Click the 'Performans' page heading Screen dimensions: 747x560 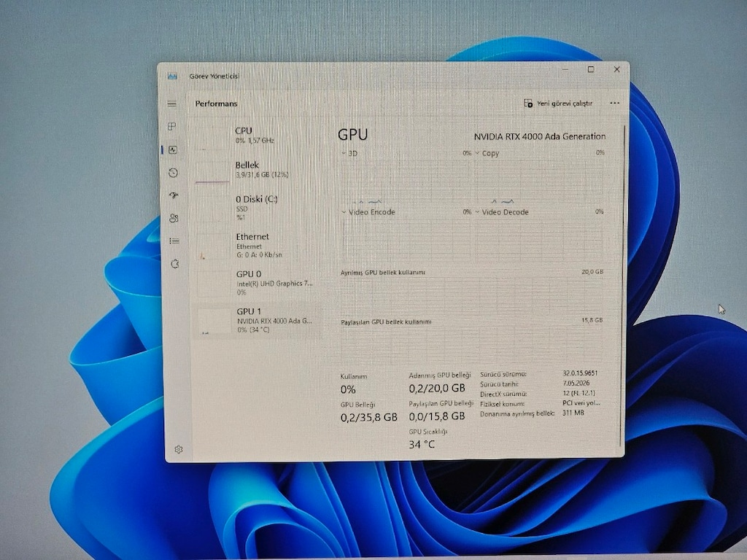click(x=216, y=104)
